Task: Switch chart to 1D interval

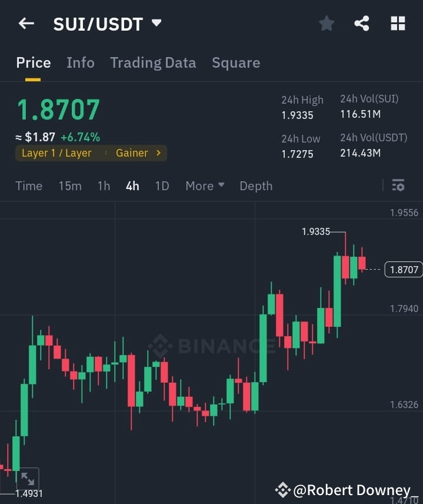Action: coord(162,185)
